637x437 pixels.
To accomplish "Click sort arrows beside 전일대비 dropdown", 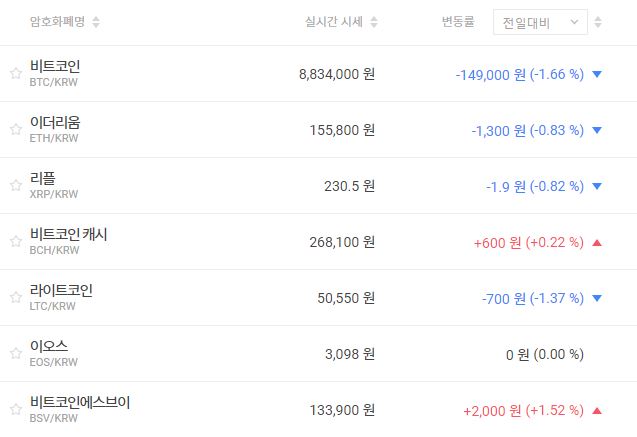I will coord(598,22).
